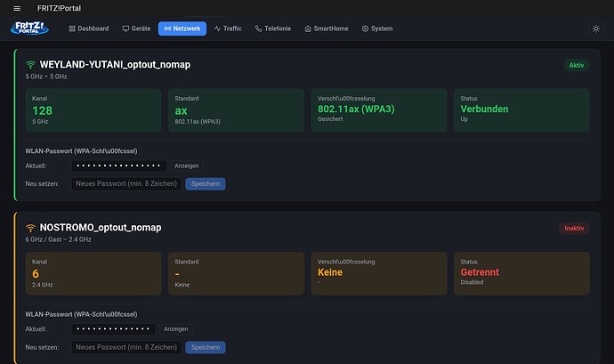
Task: Go to the Geräte tab
Action: coord(136,28)
